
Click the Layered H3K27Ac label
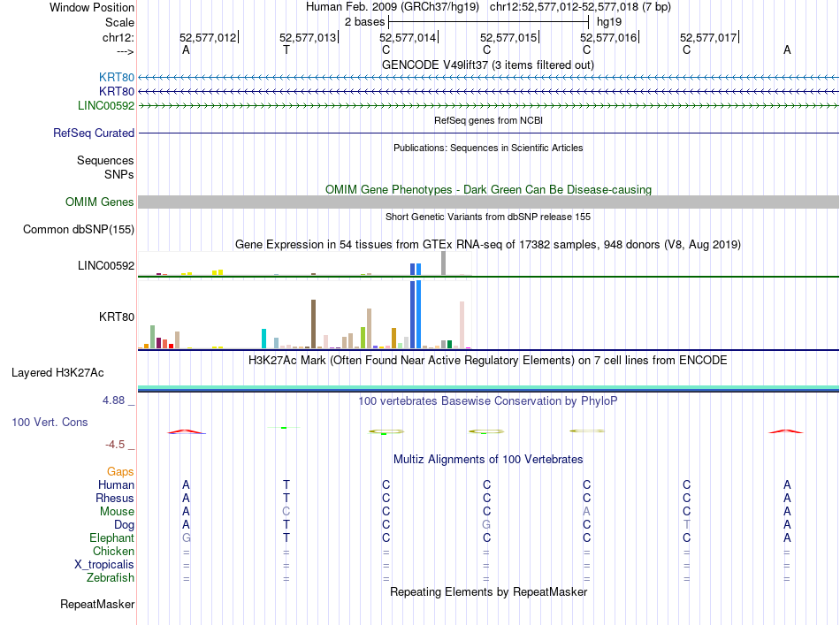pos(57,373)
